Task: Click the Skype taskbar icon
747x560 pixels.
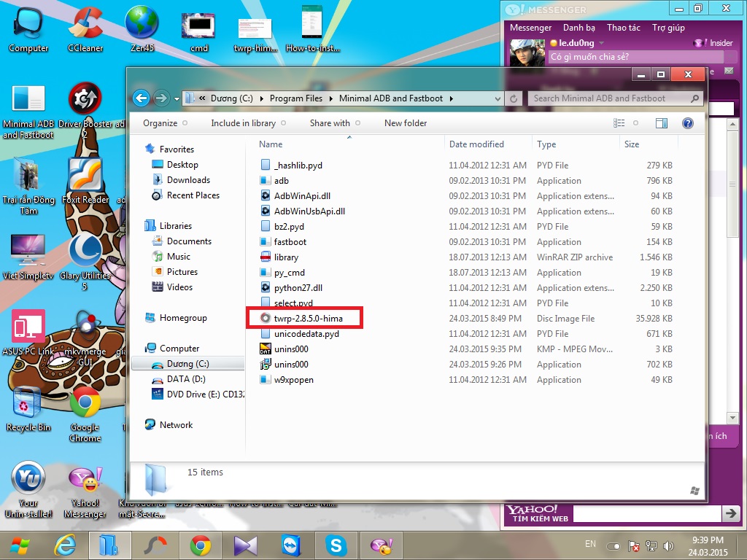Action: [x=336, y=545]
